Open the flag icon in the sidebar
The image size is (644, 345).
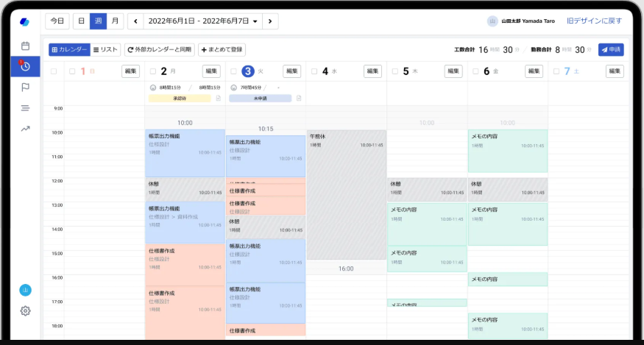click(25, 87)
